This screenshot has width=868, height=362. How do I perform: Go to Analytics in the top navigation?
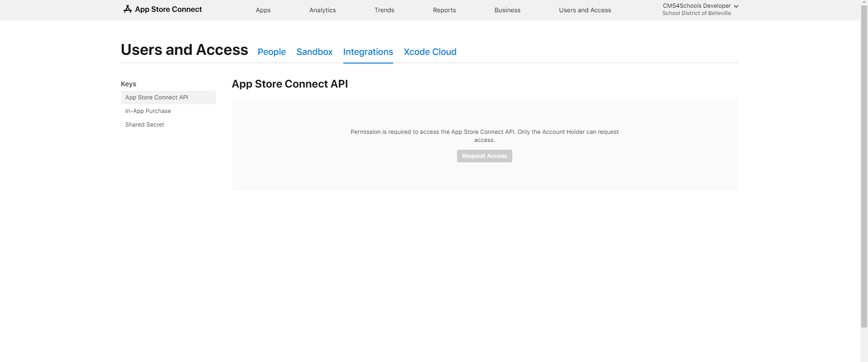click(x=323, y=10)
